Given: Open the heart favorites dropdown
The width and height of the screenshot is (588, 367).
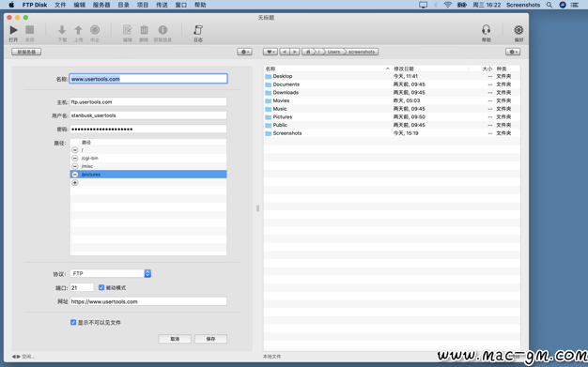Looking at the screenshot, I should (x=270, y=52).
